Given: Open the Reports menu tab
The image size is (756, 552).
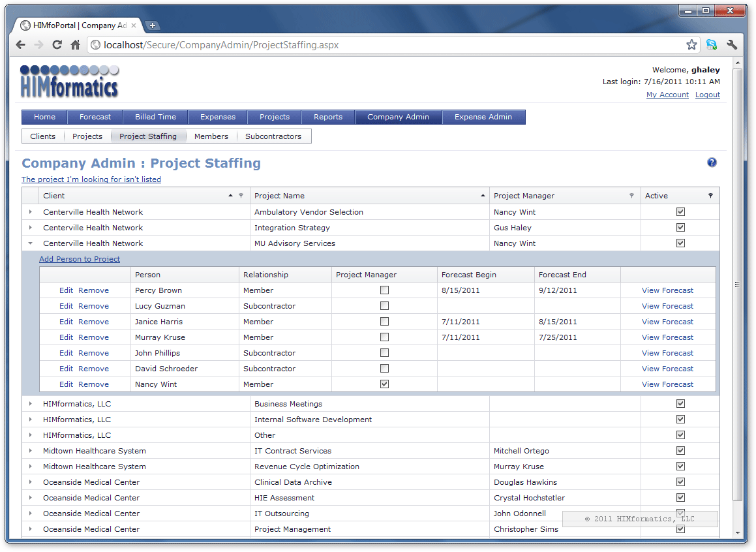Looking at the screenshot, I should point(328,117).
